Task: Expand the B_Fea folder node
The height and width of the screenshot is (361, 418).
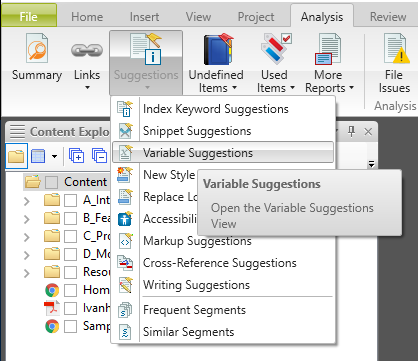Action: click(27, 219)
